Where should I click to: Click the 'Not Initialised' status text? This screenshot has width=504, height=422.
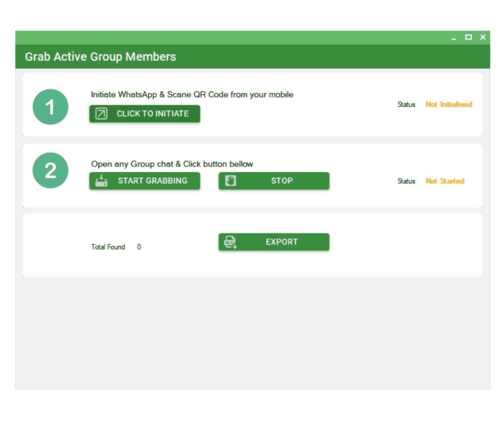pyautogui.click(x=448, y=104)
